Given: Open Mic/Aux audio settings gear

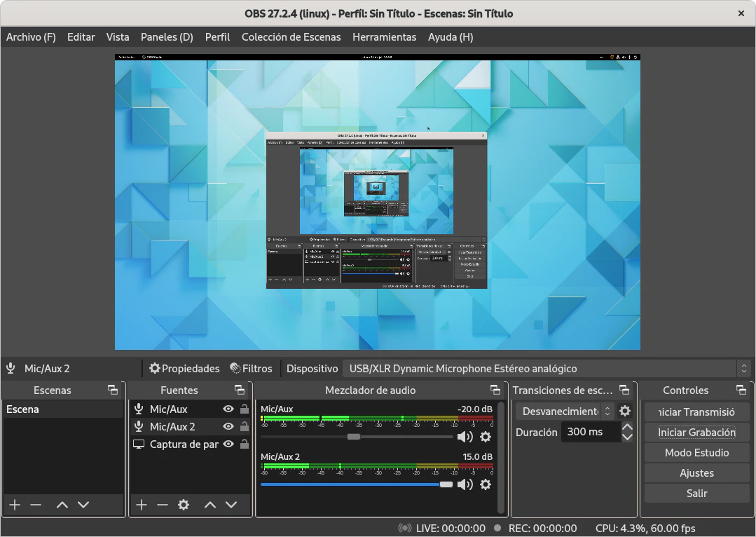Looking at the screenshot, I should pos(485,437).
